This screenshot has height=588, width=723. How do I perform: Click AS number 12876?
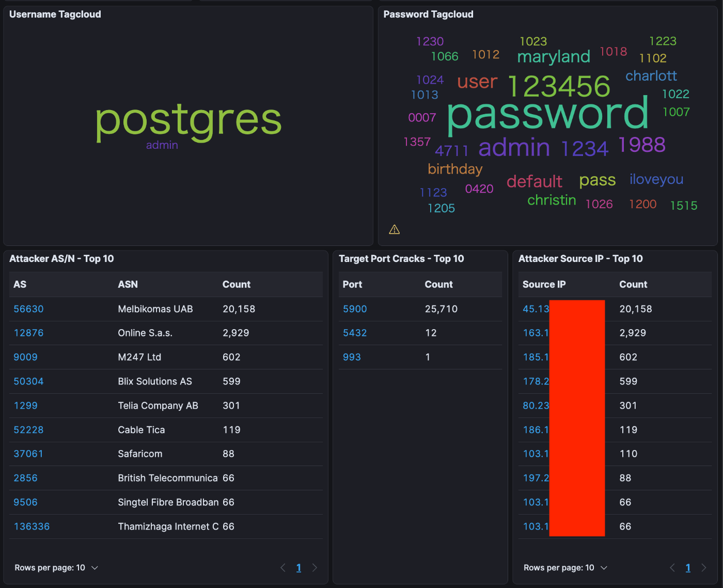28,333
